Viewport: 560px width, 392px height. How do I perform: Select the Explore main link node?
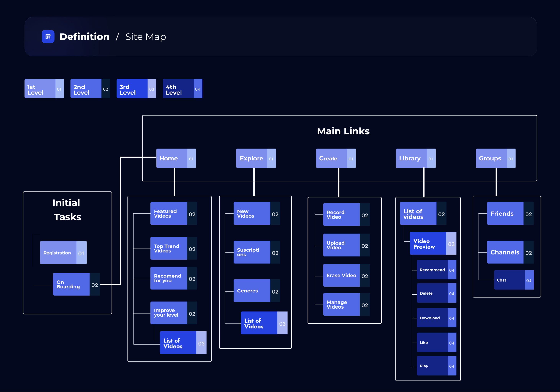[x=256, y=158]
